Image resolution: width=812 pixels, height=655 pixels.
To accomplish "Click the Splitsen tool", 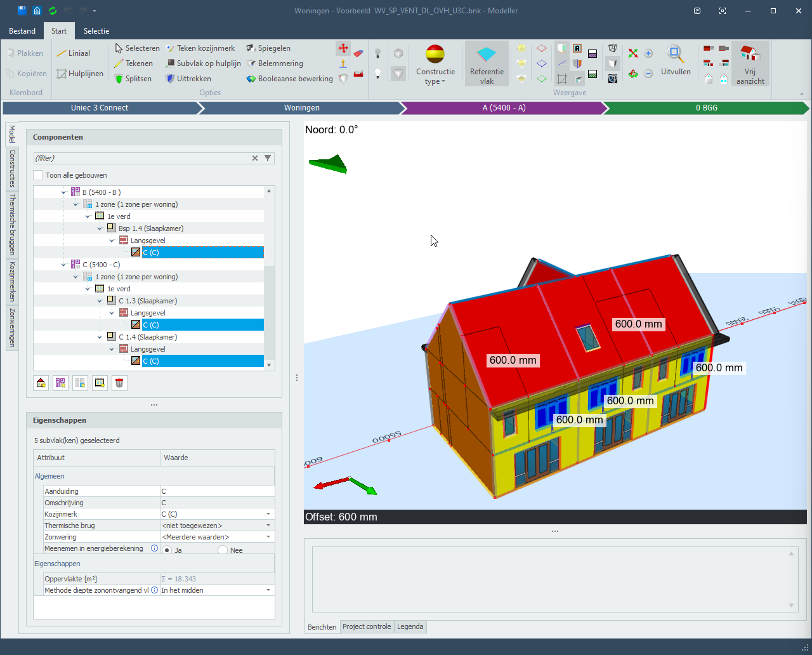I will click(x=133, y=79).
